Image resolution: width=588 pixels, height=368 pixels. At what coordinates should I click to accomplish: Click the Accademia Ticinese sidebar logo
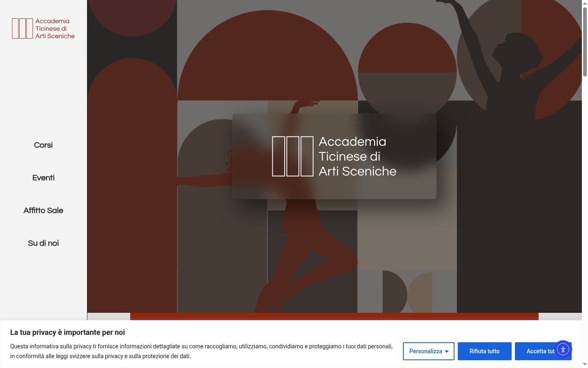[x=43, y=29]
